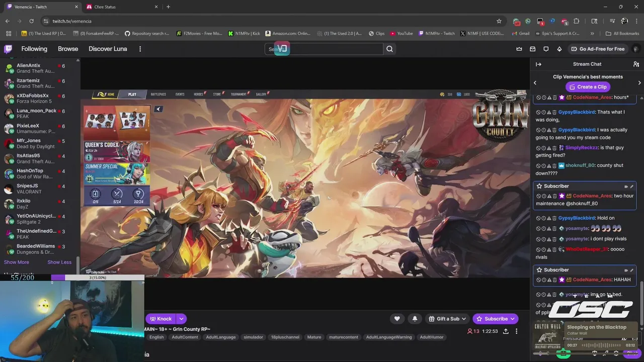Viewport: 644px width, 362px height.
Task: Click the follow heart icon
Action: (397, 318)
